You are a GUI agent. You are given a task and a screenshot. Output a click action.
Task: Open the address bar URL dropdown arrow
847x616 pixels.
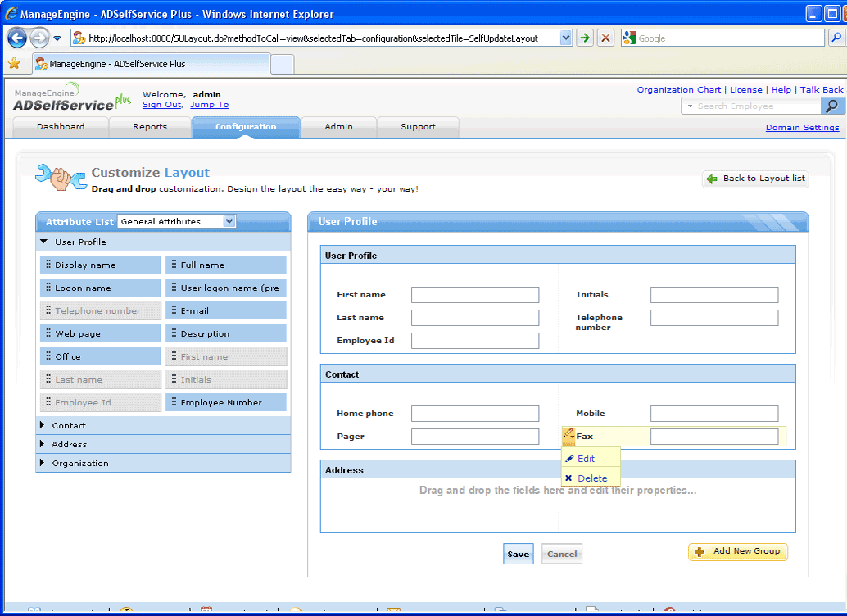coord(565,38)
